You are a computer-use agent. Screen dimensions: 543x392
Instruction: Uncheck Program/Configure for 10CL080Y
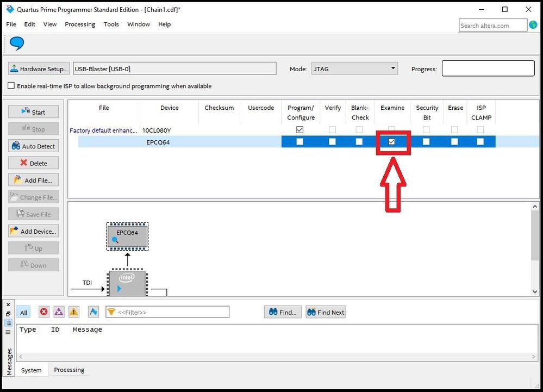300,130
